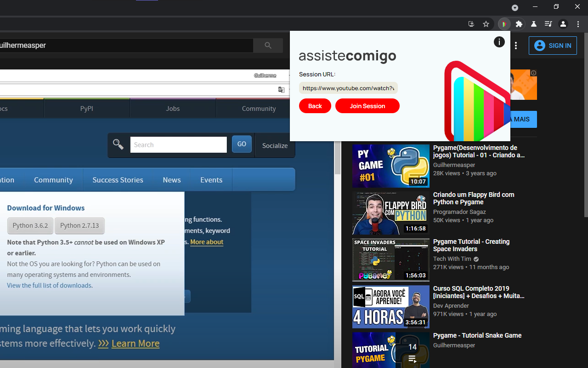The width and height of the screenshot is (588, 368).
Task: Click the 'More about' link
Action: [x=207, y=242]
